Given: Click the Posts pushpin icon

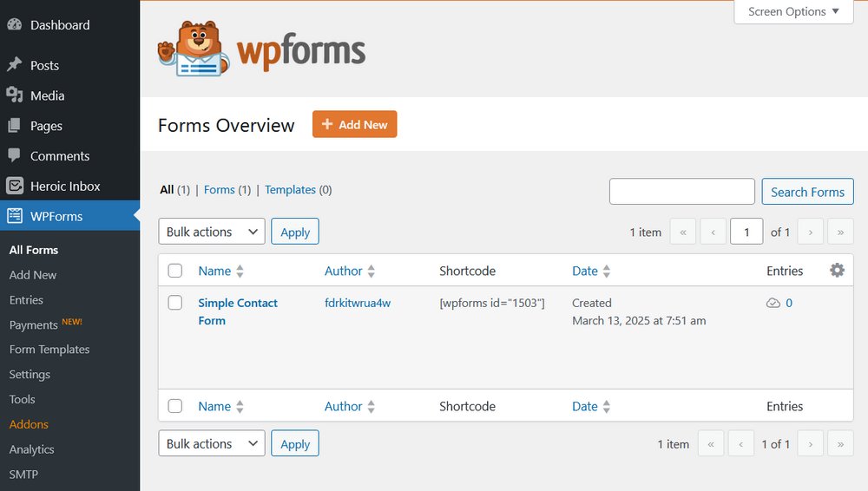Looking at the screenshot, I should [x=15, y=65].
